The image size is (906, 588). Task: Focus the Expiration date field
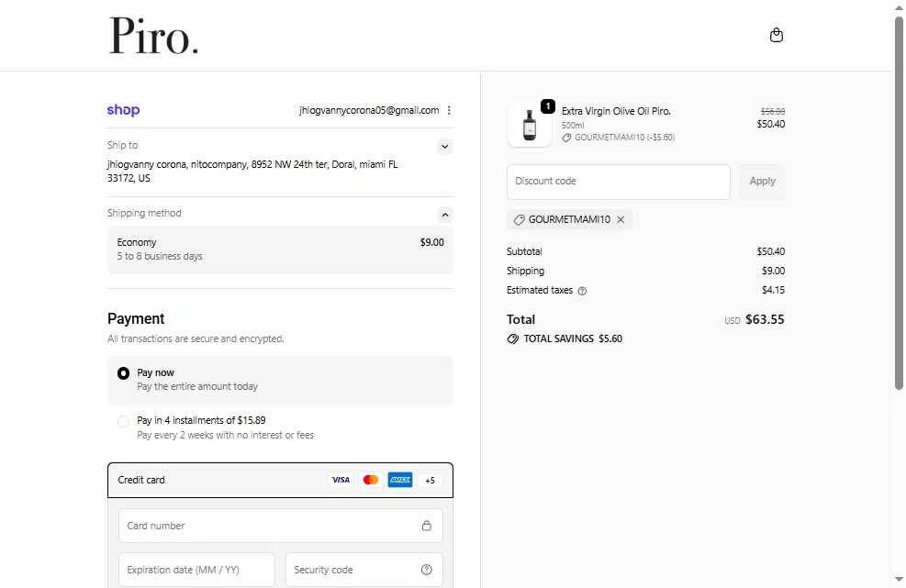coord(197,570)
